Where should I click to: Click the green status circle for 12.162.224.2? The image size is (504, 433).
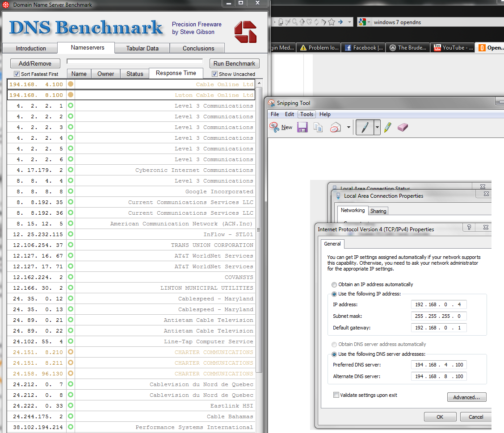pos(71,277)
